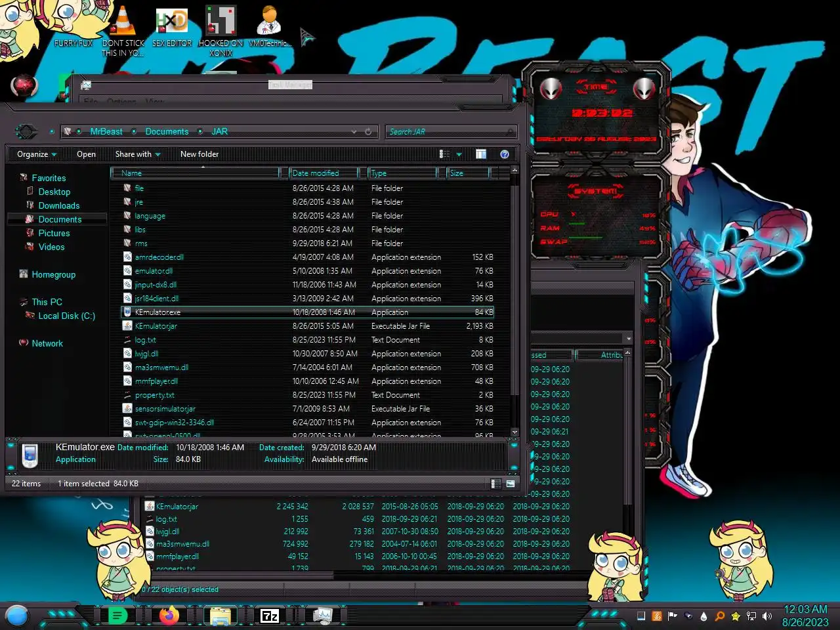This screenshot has height=630, width=840.
Task: Sort by the Type column header
Action: click(x=402, y=173)
